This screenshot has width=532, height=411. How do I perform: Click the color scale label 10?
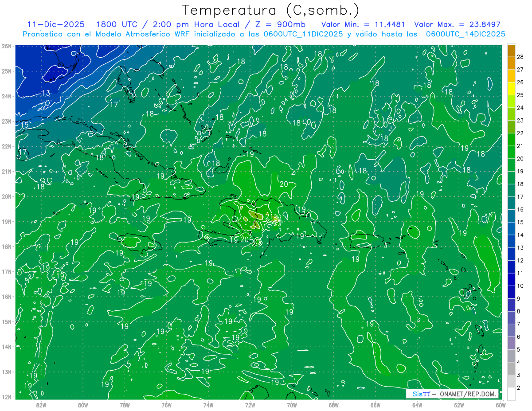point(520,286)
